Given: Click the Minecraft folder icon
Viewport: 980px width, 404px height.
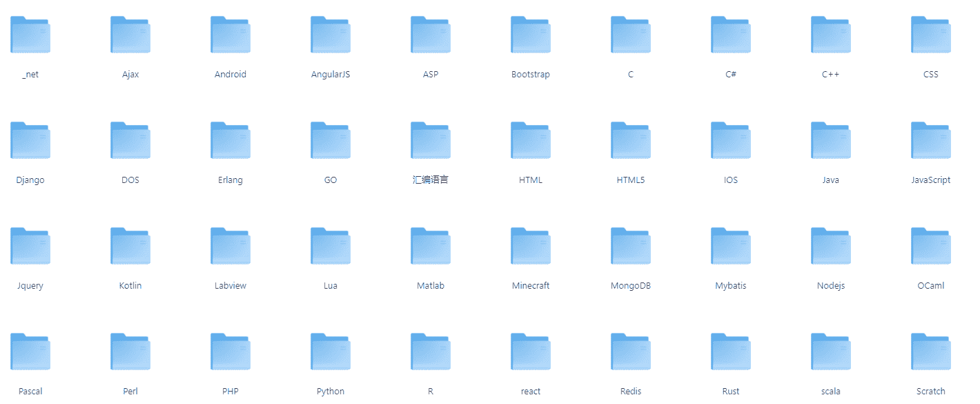Looking at the screenshot, I should [x=531, y=247].
